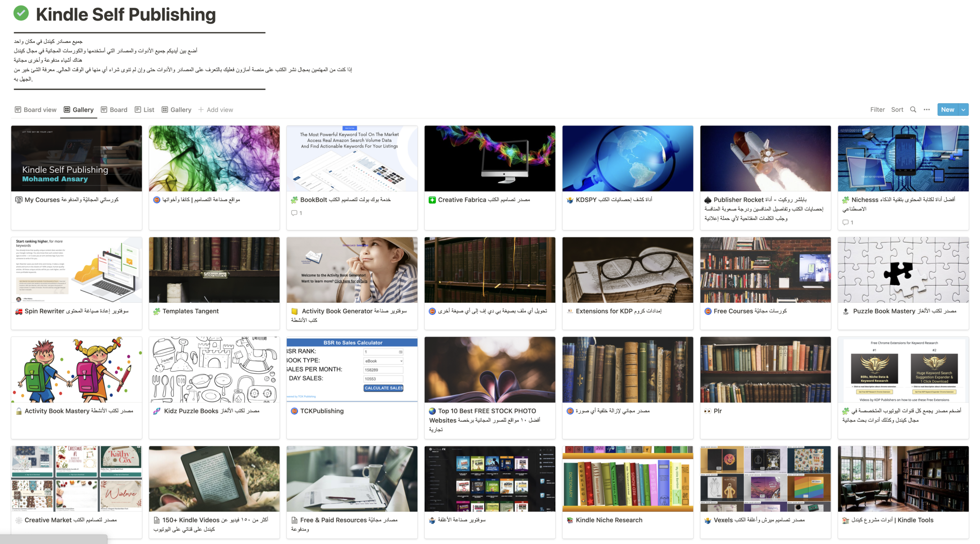
Task: Open comment bubble on BookBolt card
Action: [x=294, y=213]
